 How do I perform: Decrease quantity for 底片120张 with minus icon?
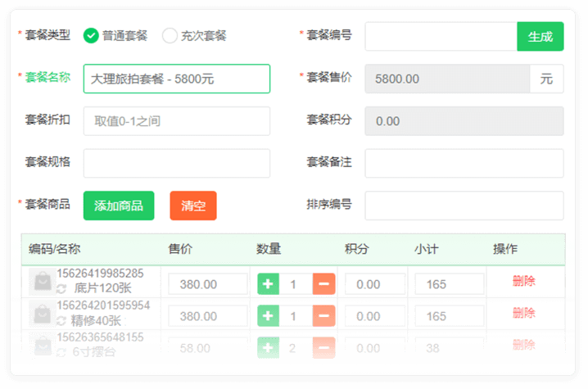click(324, 284)
